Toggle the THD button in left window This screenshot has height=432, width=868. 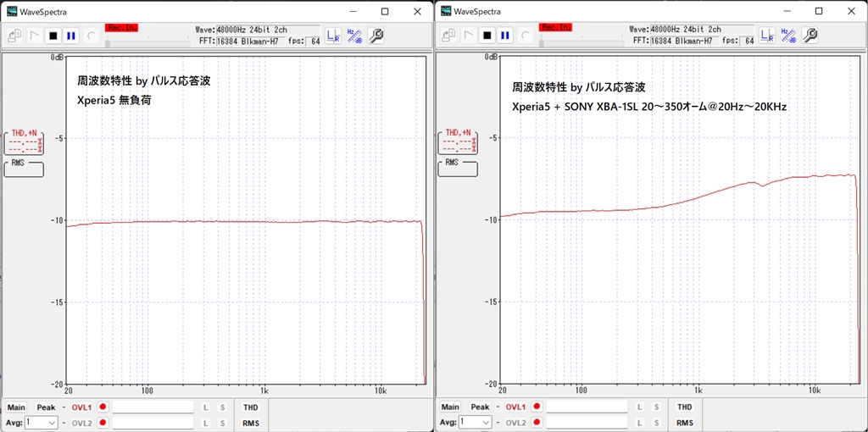250,407
